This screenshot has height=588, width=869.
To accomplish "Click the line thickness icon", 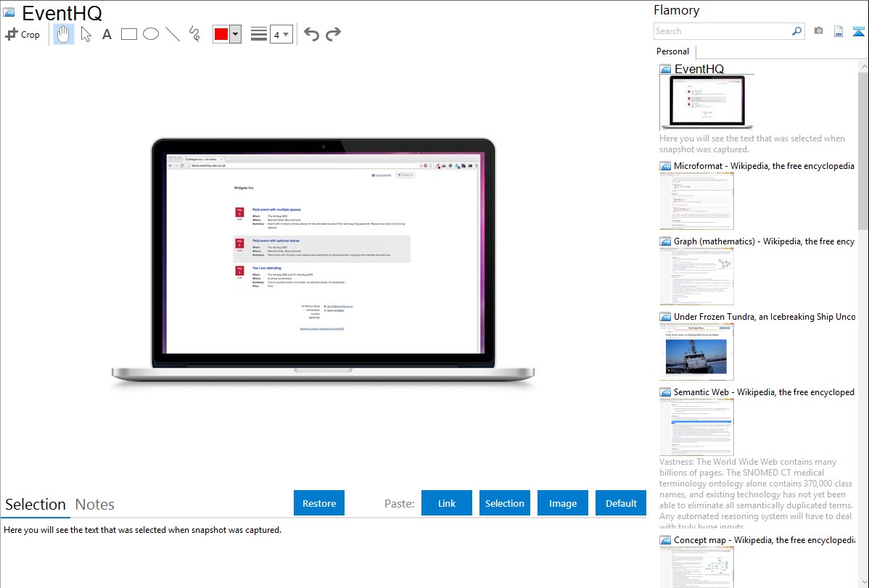I will (x=258, y=34).
